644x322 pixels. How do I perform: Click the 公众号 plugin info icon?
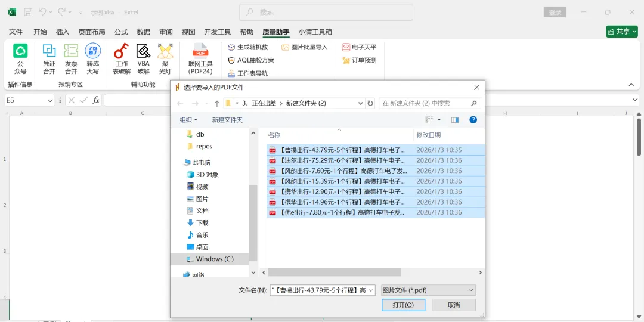coord(20,51)
